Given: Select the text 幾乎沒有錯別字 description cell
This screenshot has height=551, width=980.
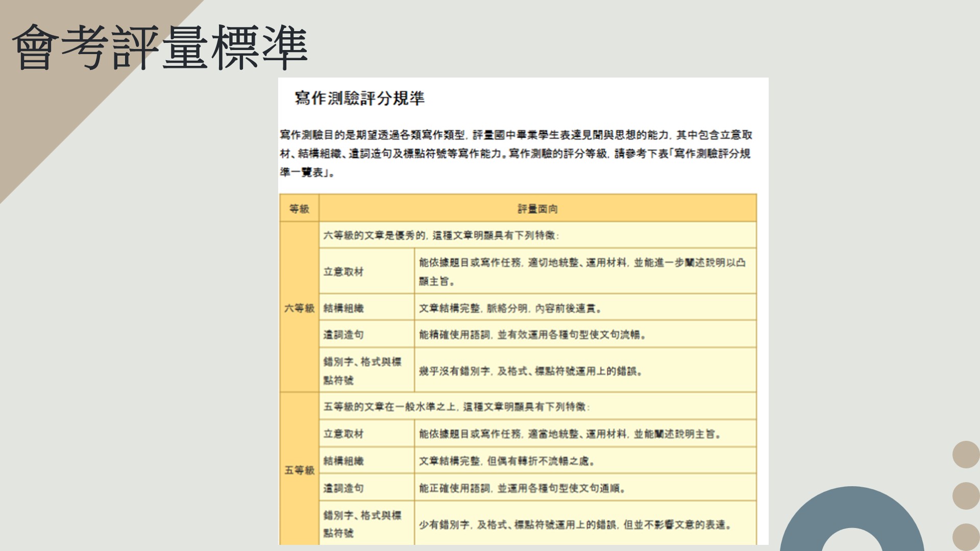Looking at the screenshot, I should (x=531, y=371).
